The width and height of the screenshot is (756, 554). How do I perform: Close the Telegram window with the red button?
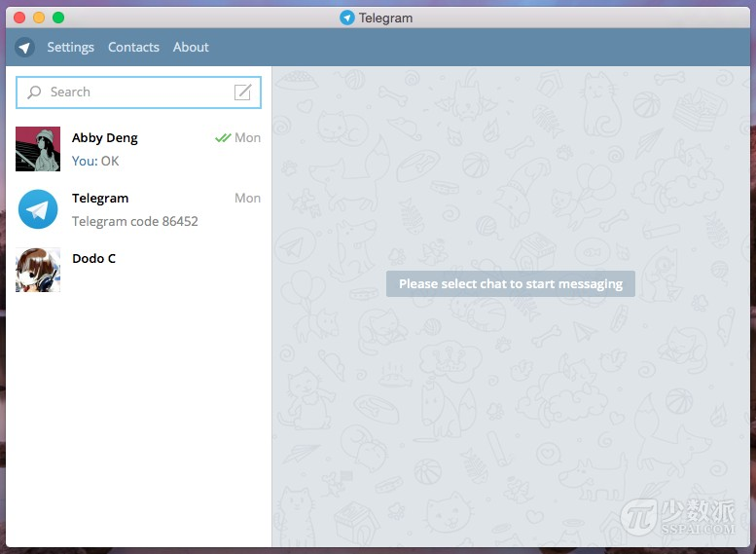(20, 18)
